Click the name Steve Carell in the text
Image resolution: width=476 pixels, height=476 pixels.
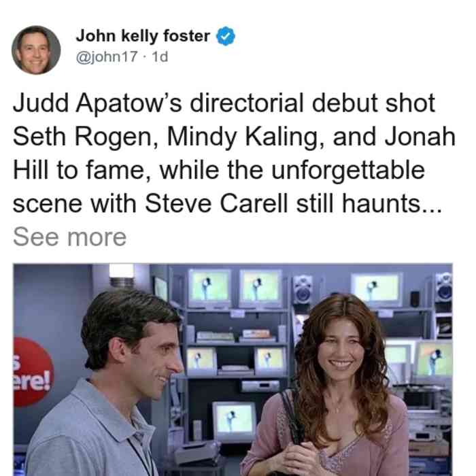216,204
